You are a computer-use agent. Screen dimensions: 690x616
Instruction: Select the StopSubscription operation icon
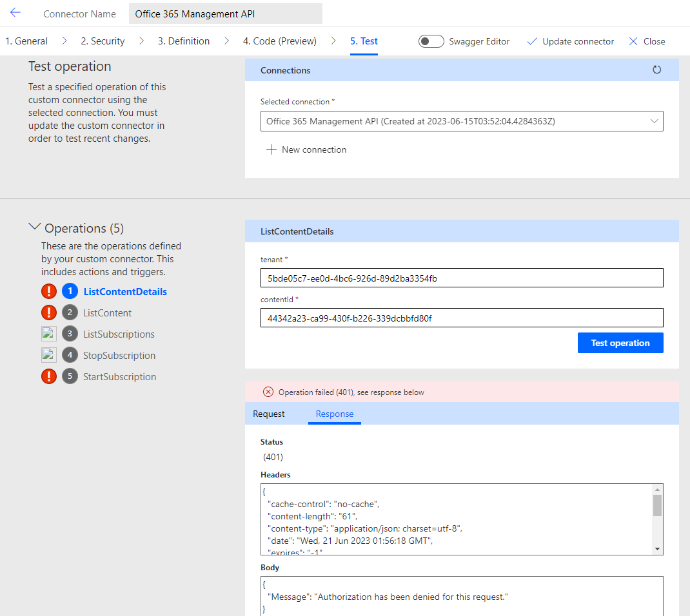48,354
